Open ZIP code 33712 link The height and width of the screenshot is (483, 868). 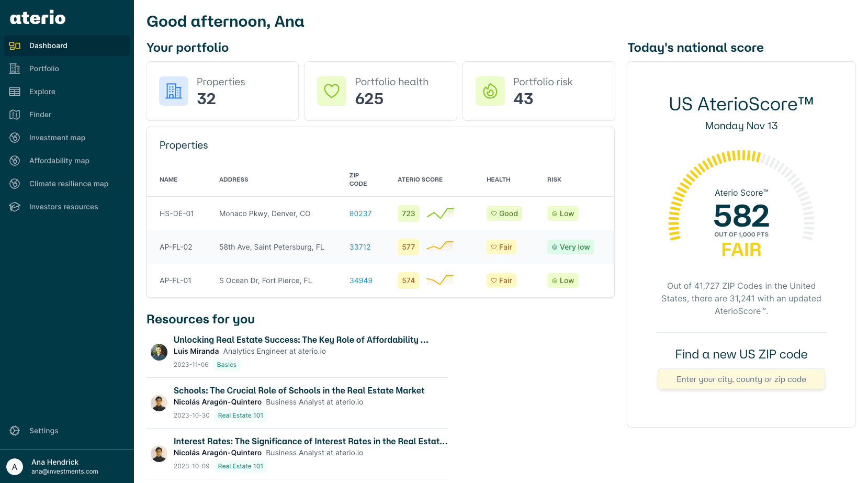coord(360,247)
